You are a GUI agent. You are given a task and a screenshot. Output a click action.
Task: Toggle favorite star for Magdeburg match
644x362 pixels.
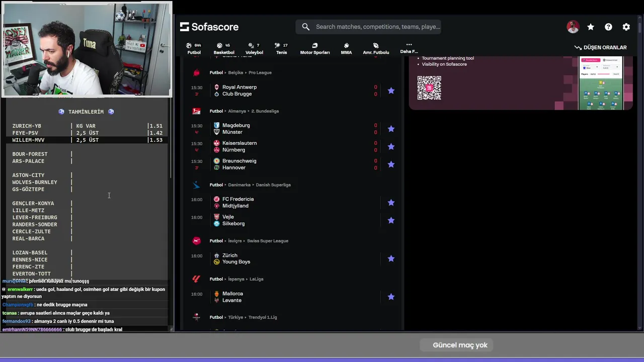pyautogui.click(x=391, y=129)
